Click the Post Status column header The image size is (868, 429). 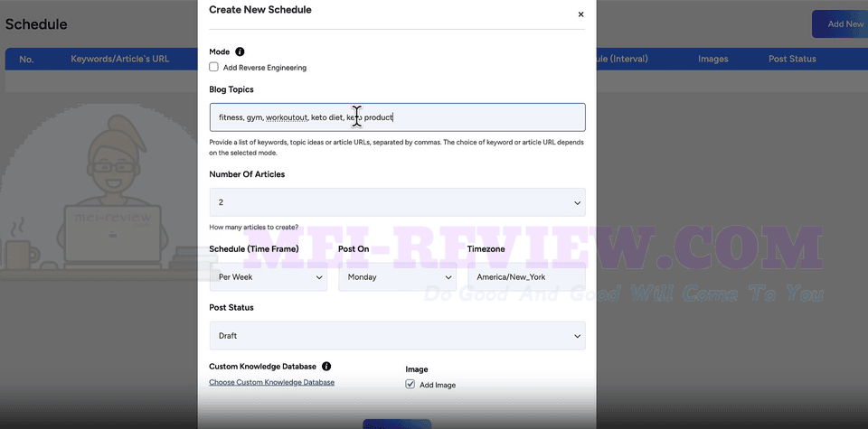tap(792, 59)
